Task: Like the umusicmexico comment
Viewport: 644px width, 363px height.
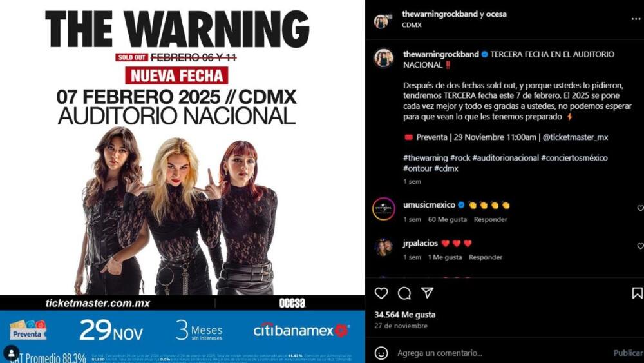Action: (640, 208)
